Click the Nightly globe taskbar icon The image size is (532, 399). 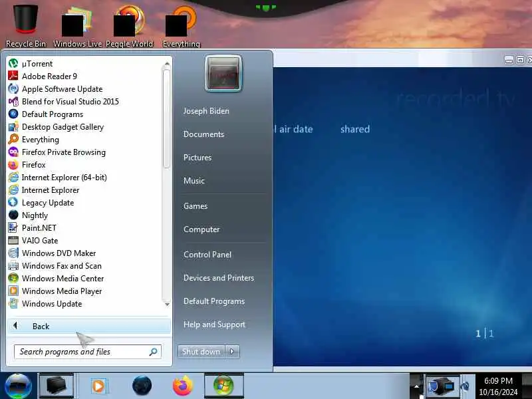pos(142,386)
